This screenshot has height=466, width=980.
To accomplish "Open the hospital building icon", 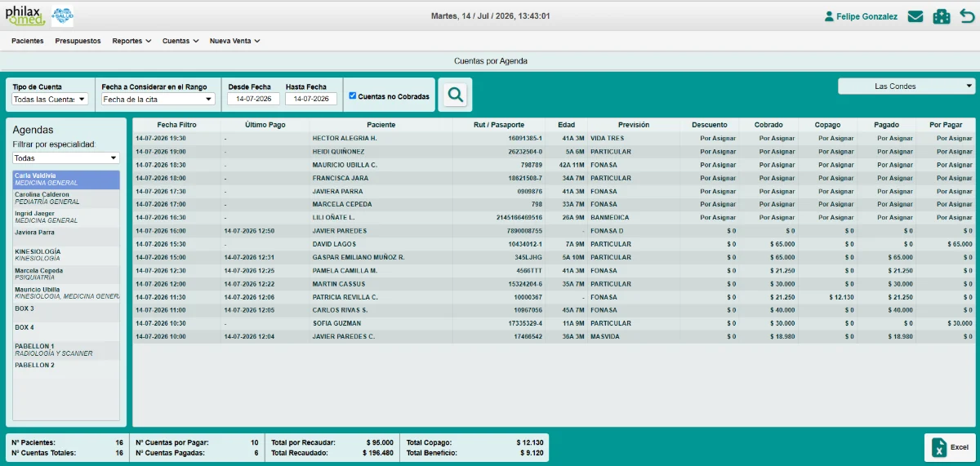I will coord(942,16).
